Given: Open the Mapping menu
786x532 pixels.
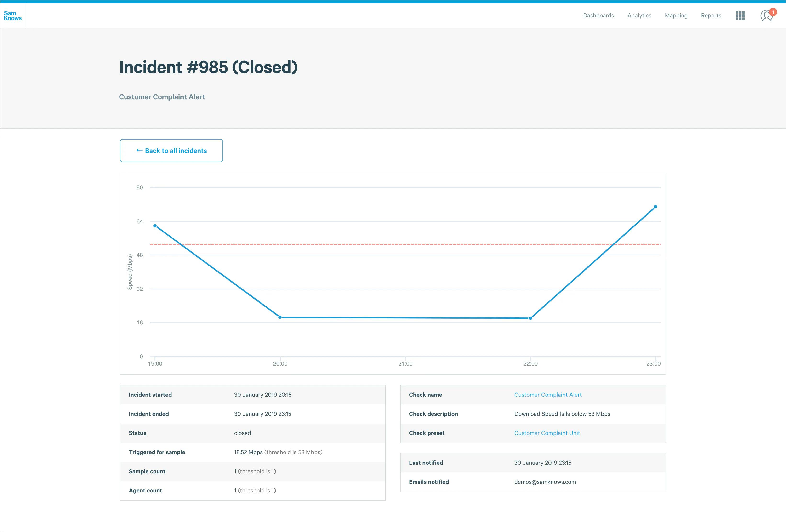Looking at the screenshot, I should click(676, 16).
